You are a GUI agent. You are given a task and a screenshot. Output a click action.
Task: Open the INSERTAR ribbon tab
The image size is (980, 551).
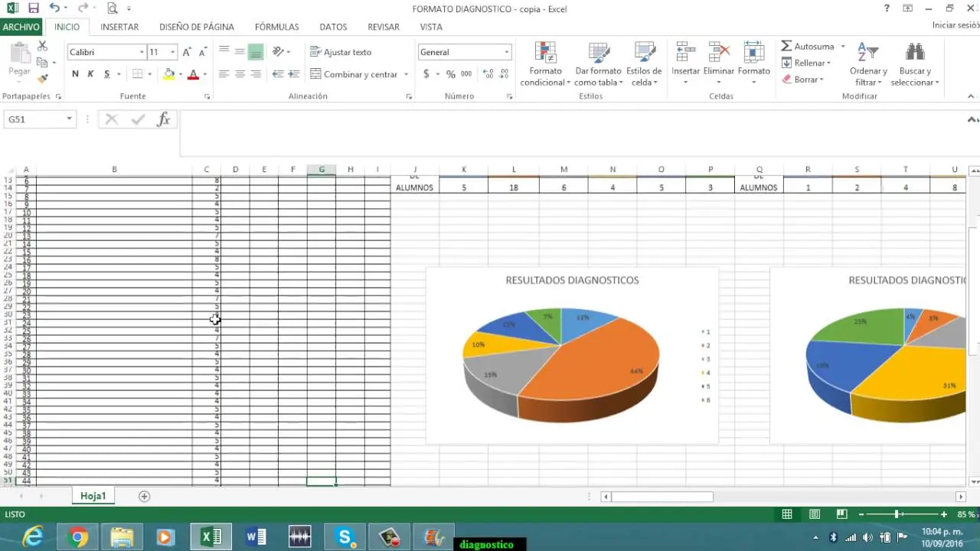(119, 27)
